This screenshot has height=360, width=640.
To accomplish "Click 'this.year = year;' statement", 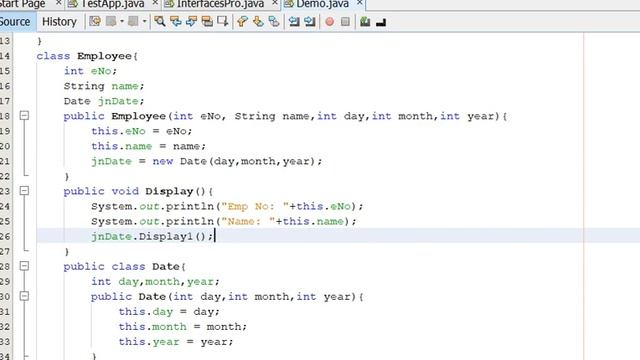I will [x=176, y=342].
